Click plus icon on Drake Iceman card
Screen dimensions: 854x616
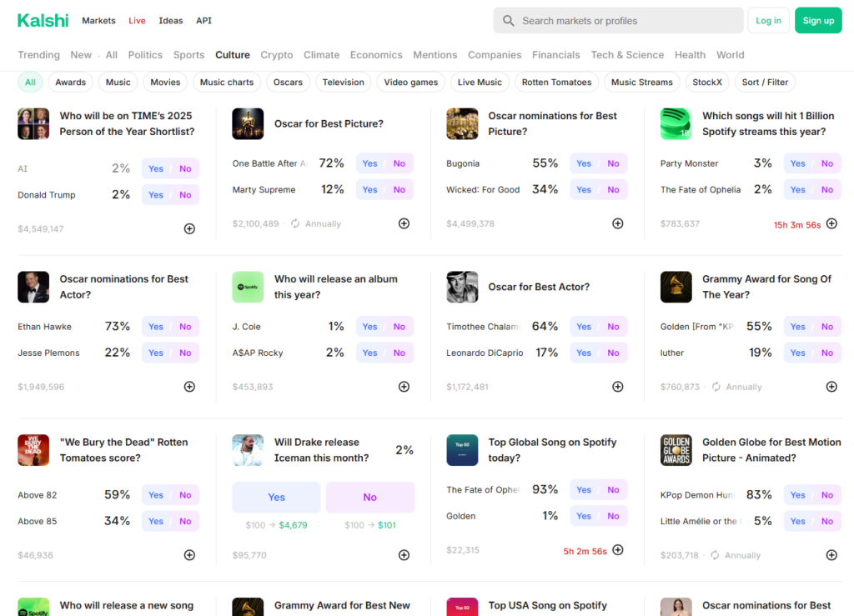pos(404,555)
